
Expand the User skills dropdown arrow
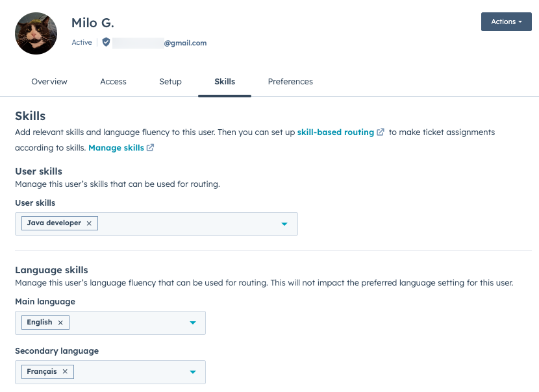point(284,224)
